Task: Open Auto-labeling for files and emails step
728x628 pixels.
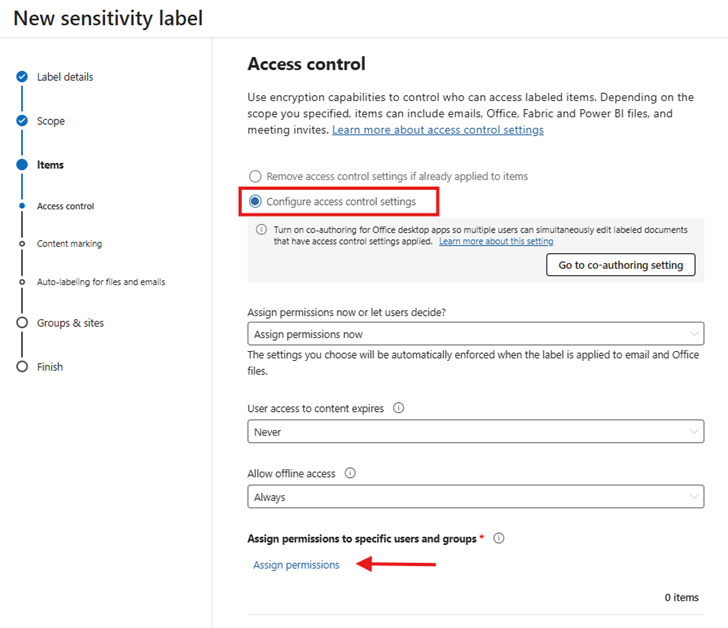Action: (x=100, y=282)
